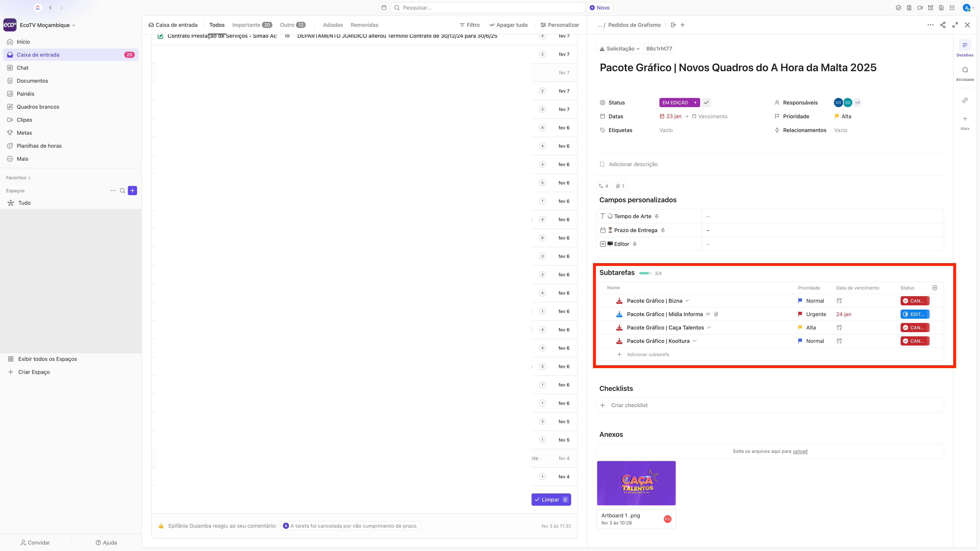Screen dimensions: 980x551
Task: Show the Detalhes panel
Action: 965,49
